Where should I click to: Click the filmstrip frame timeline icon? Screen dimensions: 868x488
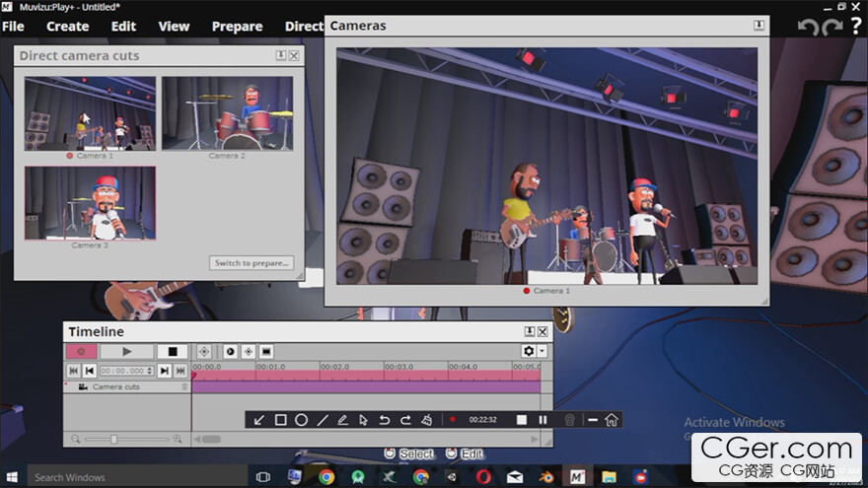point(266,351)
